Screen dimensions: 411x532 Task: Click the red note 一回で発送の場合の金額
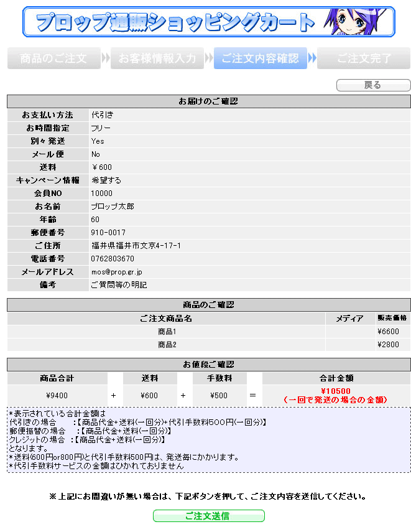click(336, 400)
